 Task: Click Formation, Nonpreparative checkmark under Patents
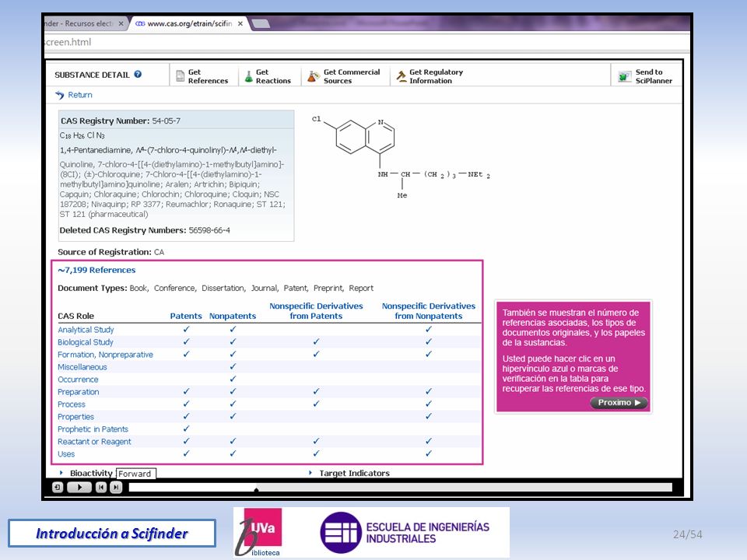pyautogui.click(x=186, y=354)
